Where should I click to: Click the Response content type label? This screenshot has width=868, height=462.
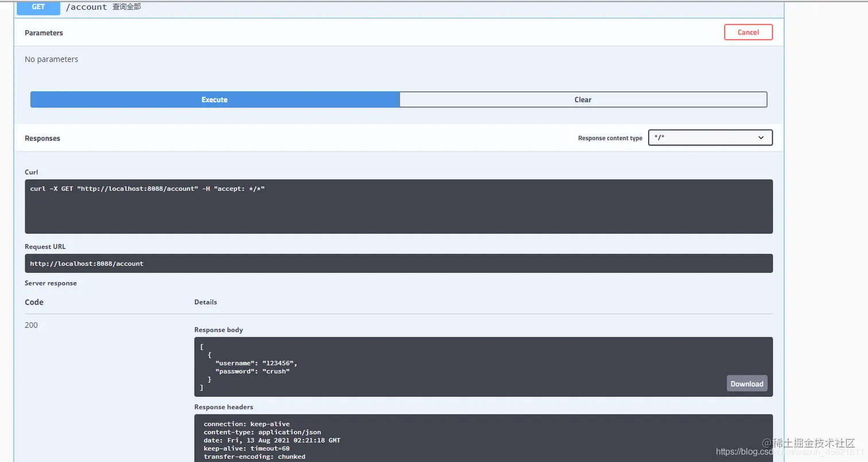[610, 138]
